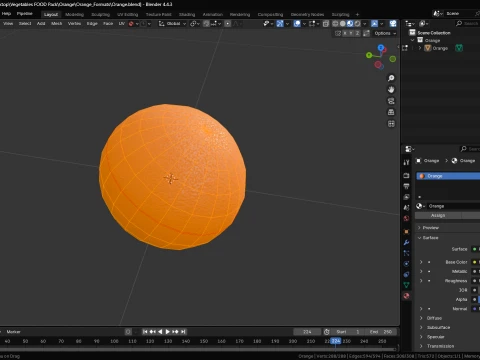The image size is (480, 360).
Task: Expand the Transmission section
Action: point(421,346)
